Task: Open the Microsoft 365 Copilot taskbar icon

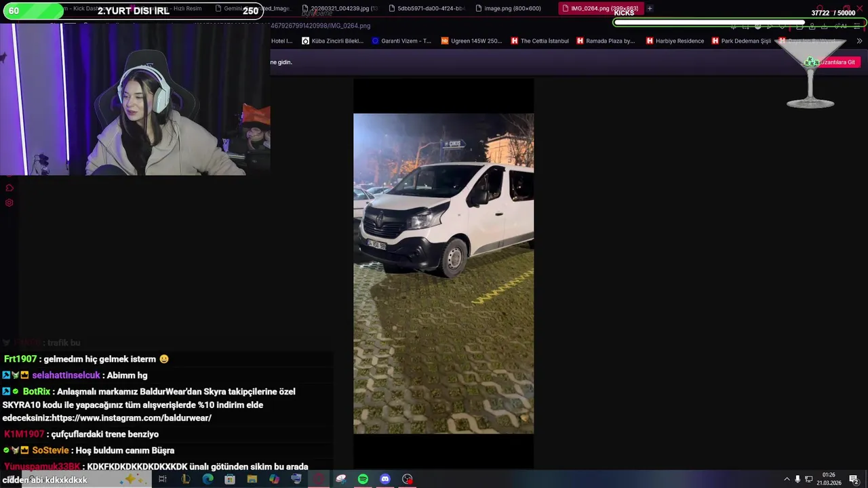Action: (274, 479)
